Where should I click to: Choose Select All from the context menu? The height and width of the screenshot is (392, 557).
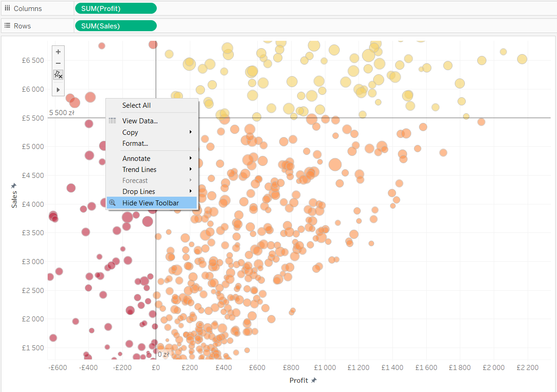(x=136, y=105)
